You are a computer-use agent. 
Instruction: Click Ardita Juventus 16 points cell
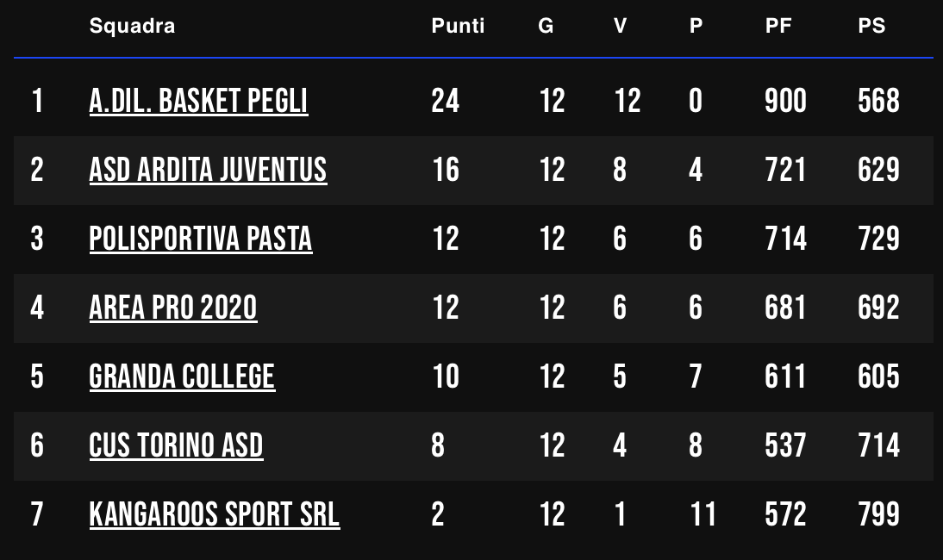tap(446, 170)
